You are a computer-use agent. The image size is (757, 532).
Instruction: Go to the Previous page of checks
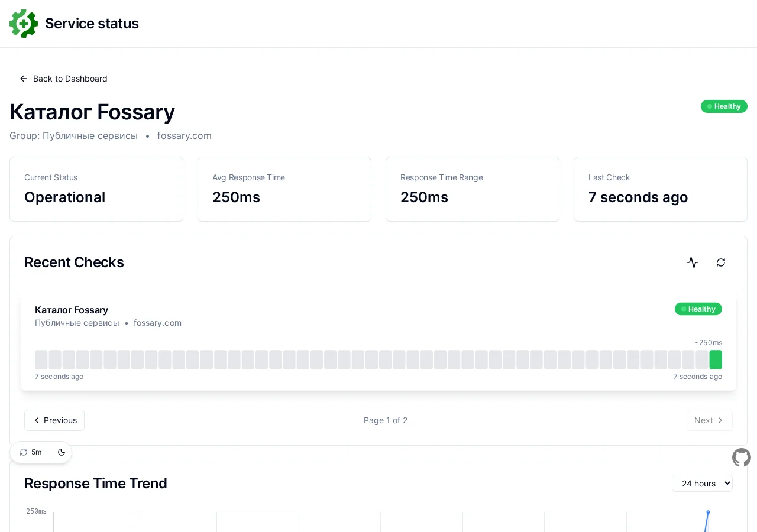click(x=54, y=420)
